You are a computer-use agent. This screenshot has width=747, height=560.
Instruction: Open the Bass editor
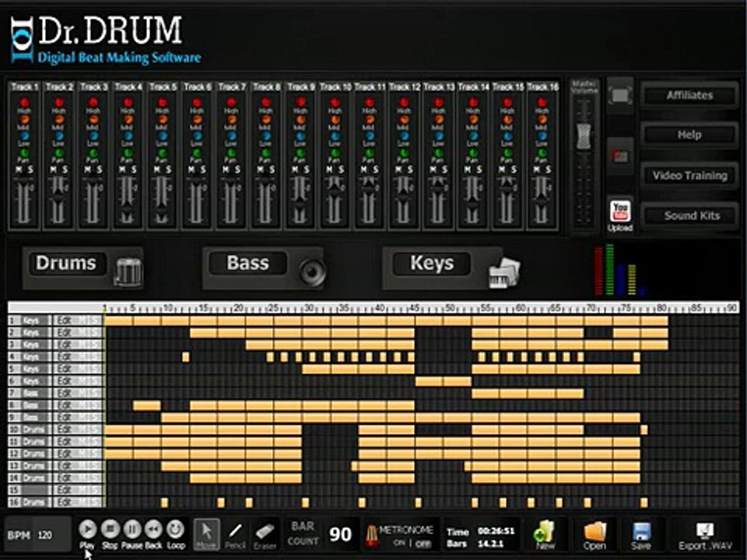[x=247, y=264]
